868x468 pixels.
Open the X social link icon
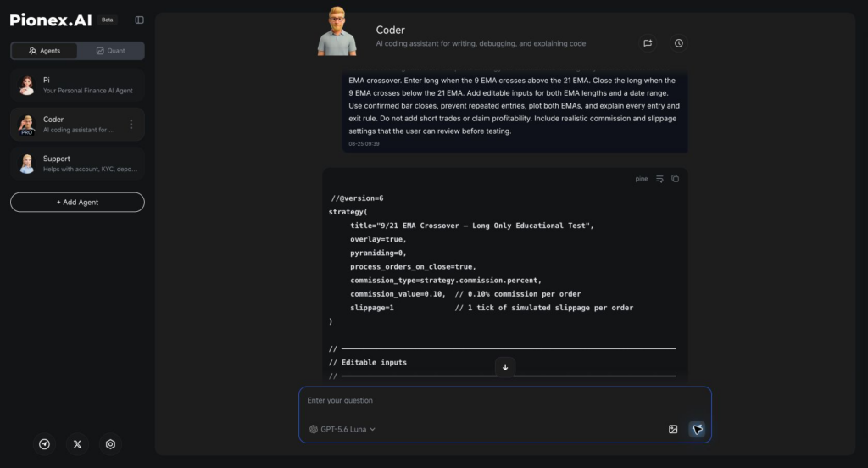pos(77,444)
